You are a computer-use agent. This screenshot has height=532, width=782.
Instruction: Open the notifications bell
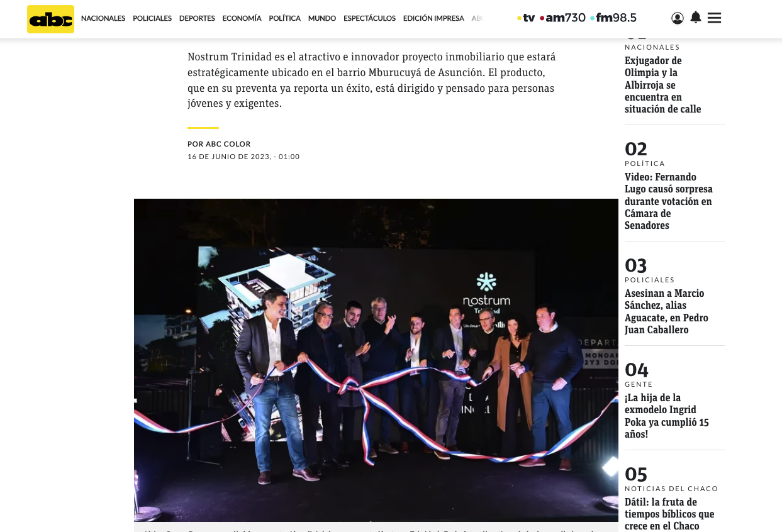pos(696,18)
